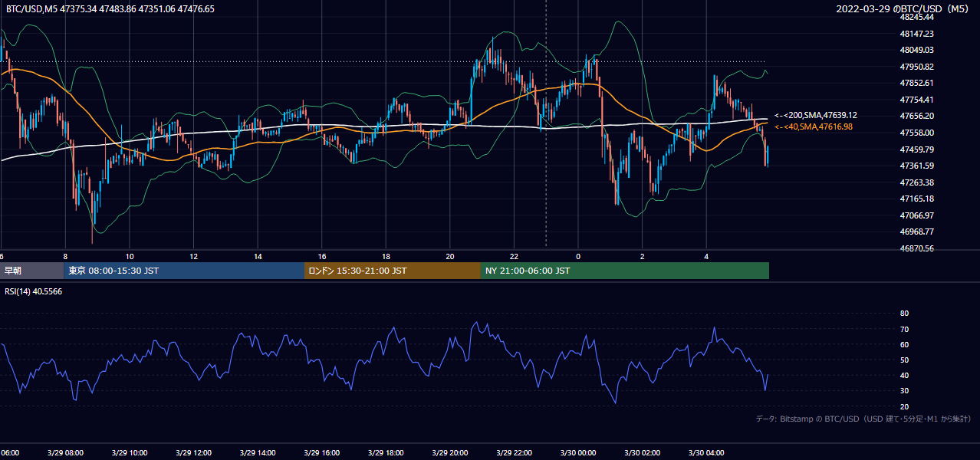Screen dimensions: 980x460
Task: Click the NY 21:00-06:00 JST session bar
Action: 625,271
